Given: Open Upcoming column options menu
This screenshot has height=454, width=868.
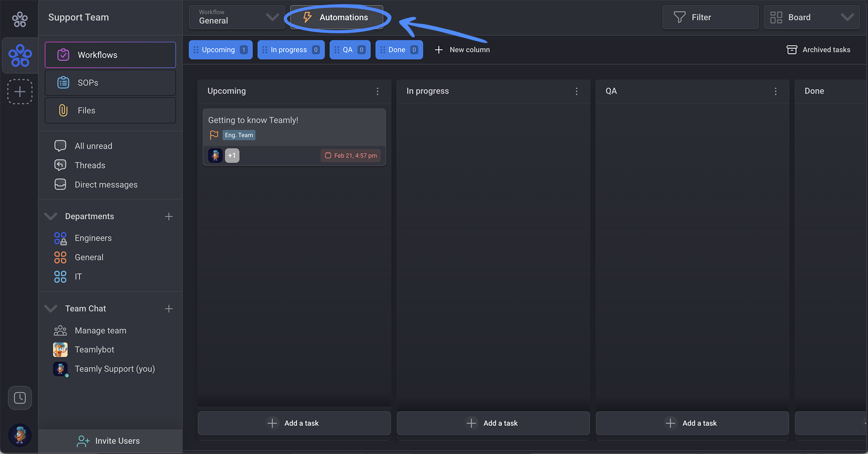Looking at the screenshot, I should 377,91.
